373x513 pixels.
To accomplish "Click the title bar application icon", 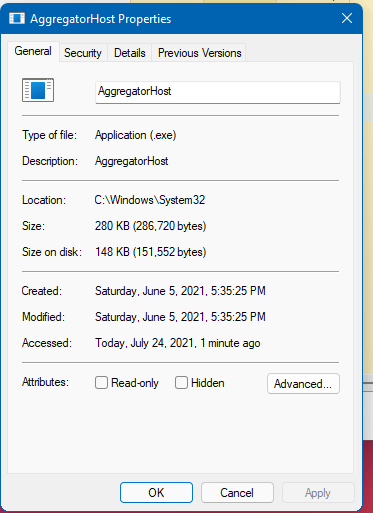I will coord(17,18).
